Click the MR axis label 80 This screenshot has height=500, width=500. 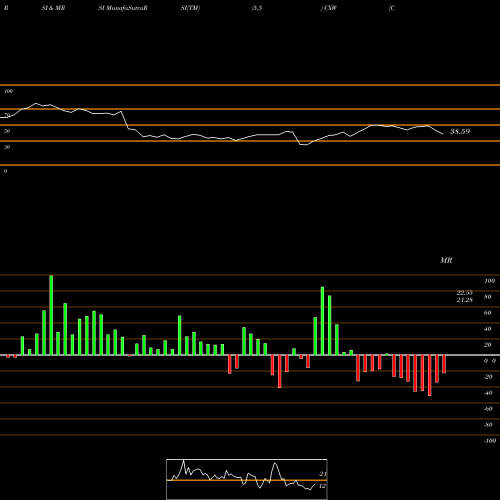(x=488, y=297)
